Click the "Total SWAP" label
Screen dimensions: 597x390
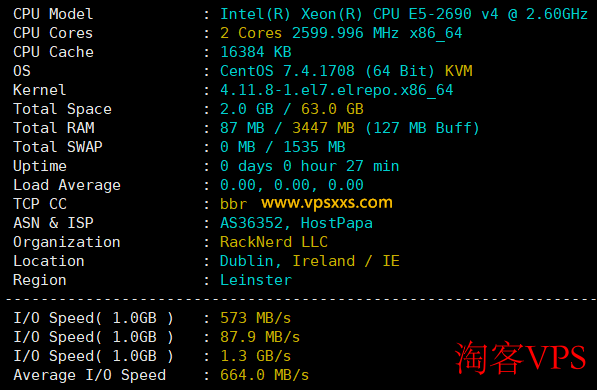58,147
